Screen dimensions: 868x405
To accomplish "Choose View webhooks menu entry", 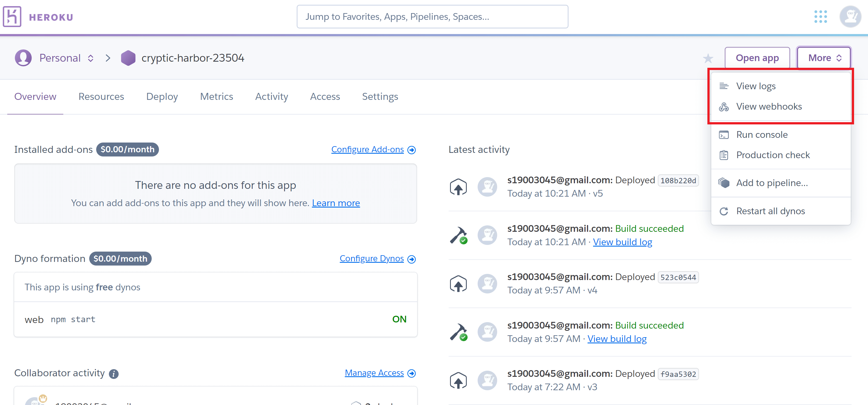I will (x=780, y=107).
